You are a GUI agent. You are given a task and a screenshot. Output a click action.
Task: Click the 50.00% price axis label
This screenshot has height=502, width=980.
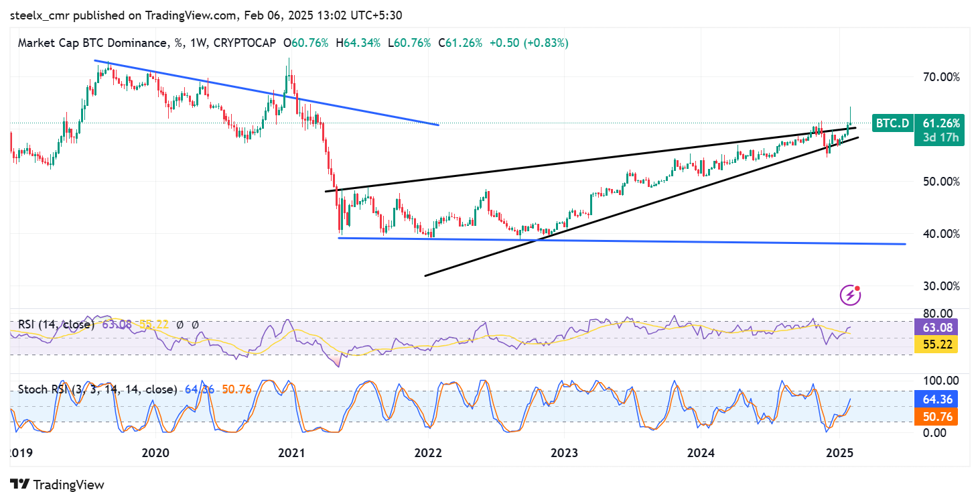941,182
